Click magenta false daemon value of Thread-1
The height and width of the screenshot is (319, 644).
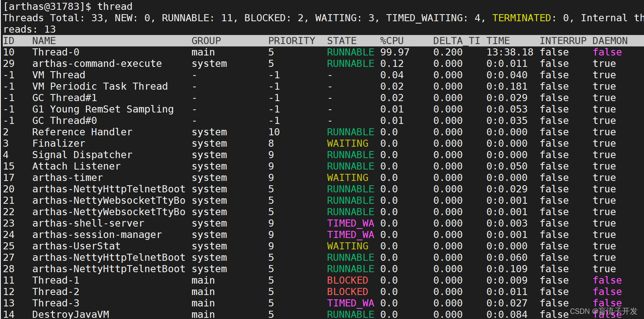tap(607, 280)
